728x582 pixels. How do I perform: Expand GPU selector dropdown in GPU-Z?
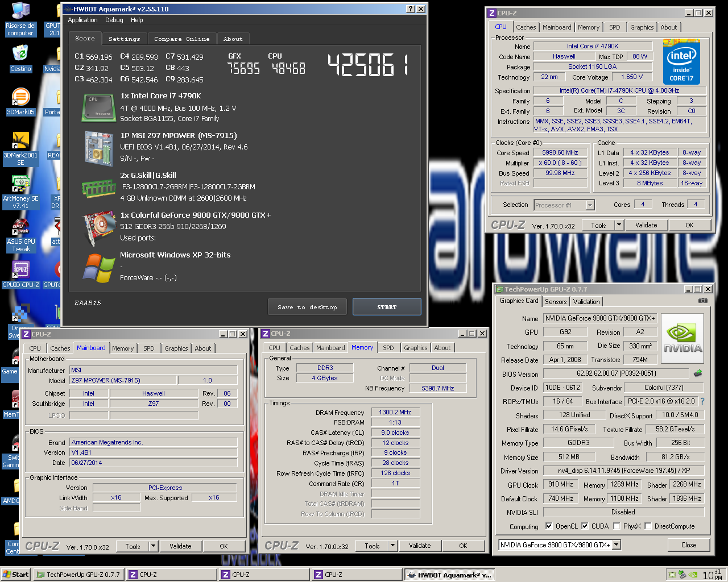pyautogui.click(x=616, y=544)
